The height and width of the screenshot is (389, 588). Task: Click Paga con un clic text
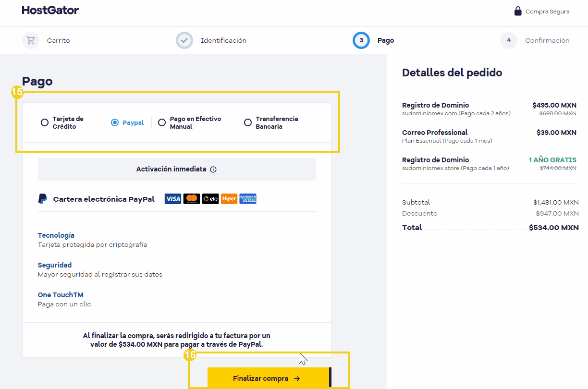click(64, 304)
